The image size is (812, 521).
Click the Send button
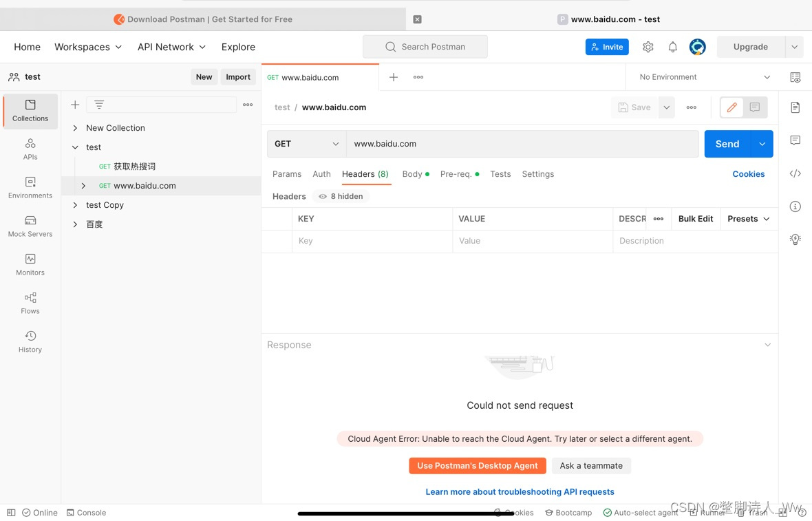[x=727, y=144]
